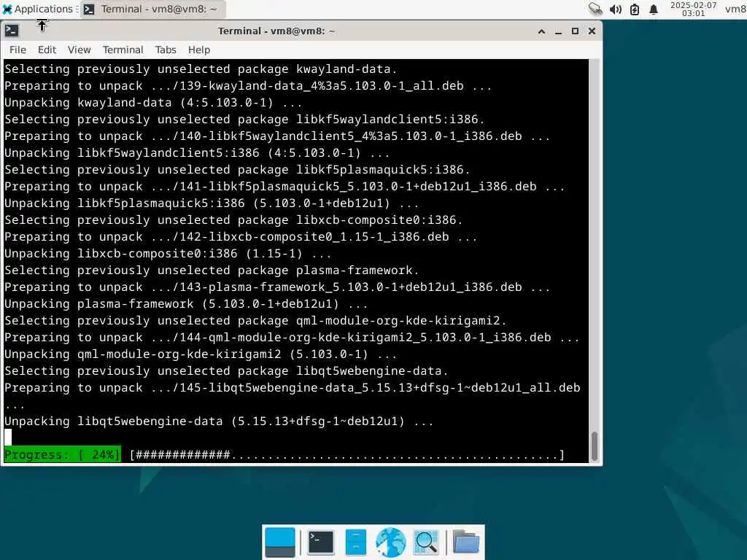Click text 'libxcb-composite0:i386 (1.15-1)'
The width and height of the screenshot is (747, 560).
190,253
